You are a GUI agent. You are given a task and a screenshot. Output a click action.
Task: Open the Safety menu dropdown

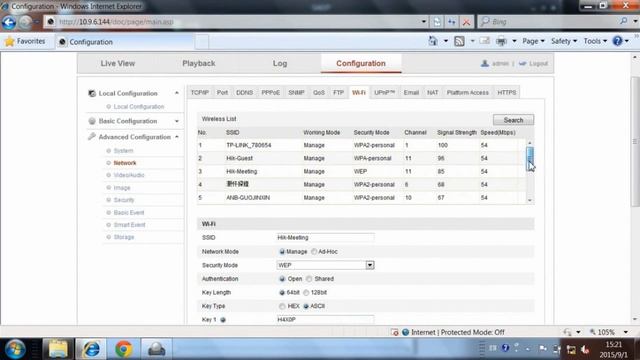(564, 41)
